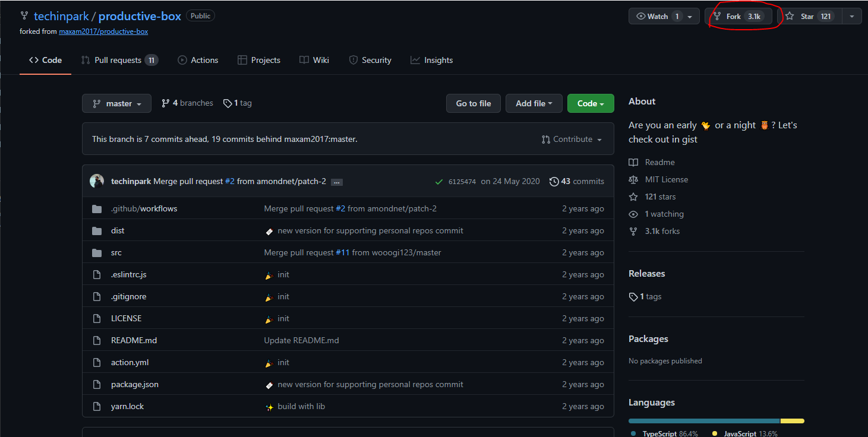Screen dimensions: 868x437
Task: Open maxam2017/productive-box upstream link
Action: (103, 31)
